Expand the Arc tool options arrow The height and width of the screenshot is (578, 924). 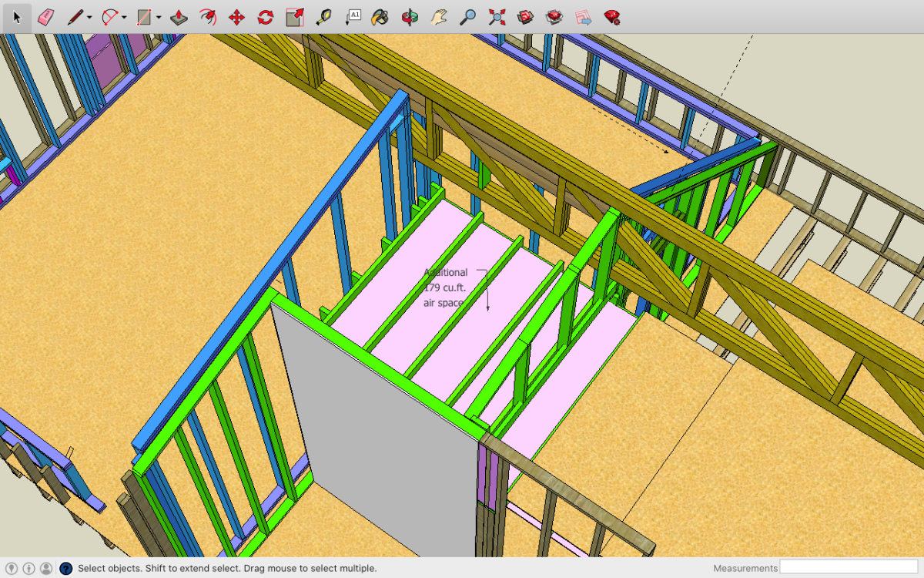pyautogui.click(x=125, y=18)
